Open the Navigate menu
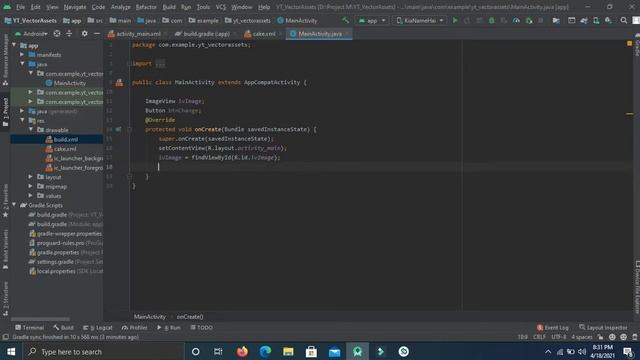Image resolution: width=640 pixels, height=360 pixels. [75, 7]
